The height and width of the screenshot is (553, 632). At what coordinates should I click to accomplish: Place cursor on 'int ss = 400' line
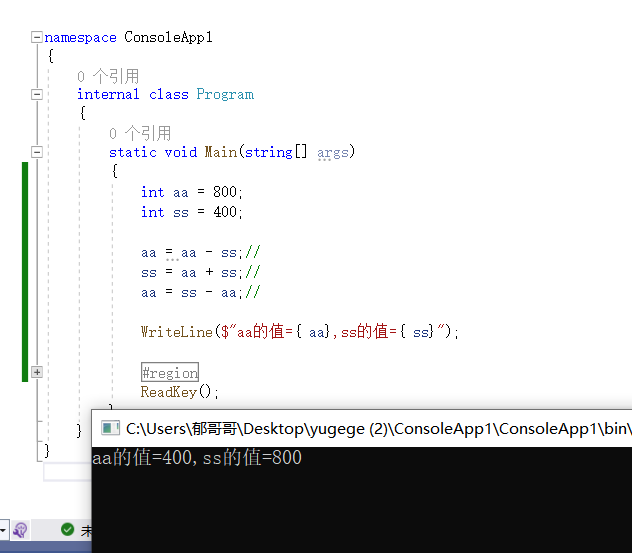[192, 212]
